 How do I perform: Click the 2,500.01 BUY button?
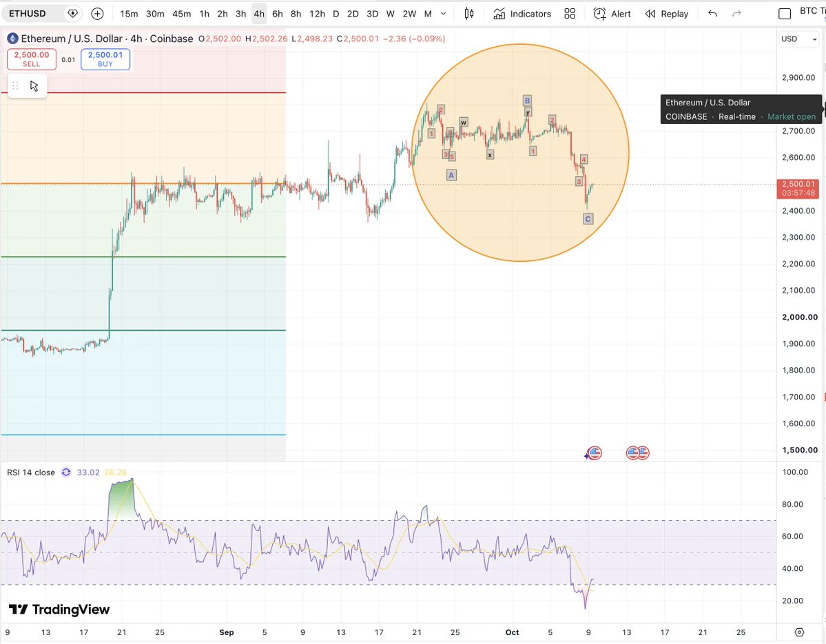pos(105,59)
